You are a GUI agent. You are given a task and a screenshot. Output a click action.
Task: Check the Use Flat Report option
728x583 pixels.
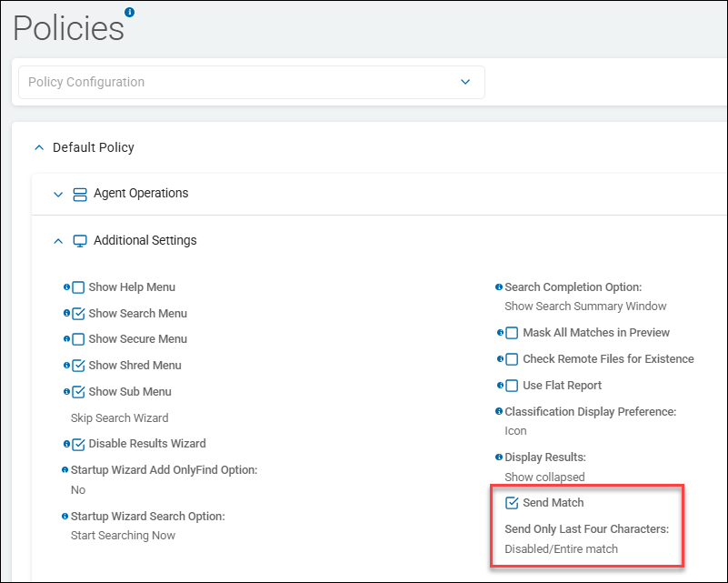(512, 386)
